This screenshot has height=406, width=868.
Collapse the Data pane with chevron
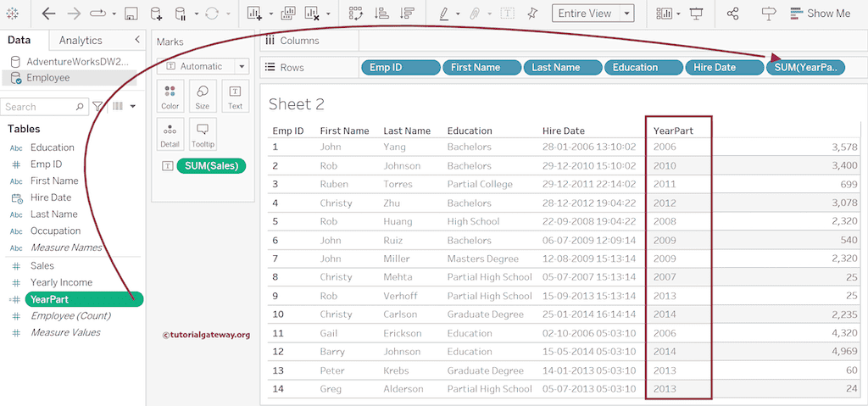click(x=136, y=40)
